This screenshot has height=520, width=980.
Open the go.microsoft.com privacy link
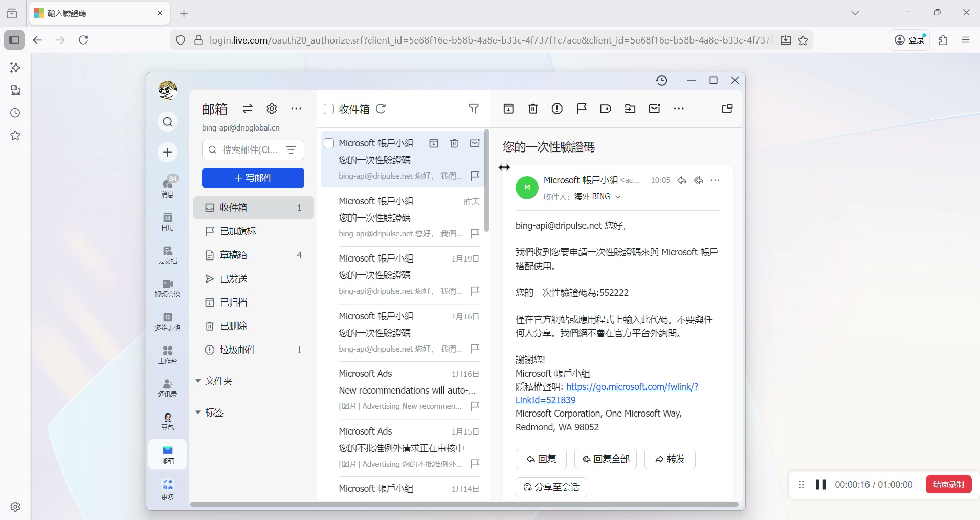pyautogui.click(x=607, y=394)
